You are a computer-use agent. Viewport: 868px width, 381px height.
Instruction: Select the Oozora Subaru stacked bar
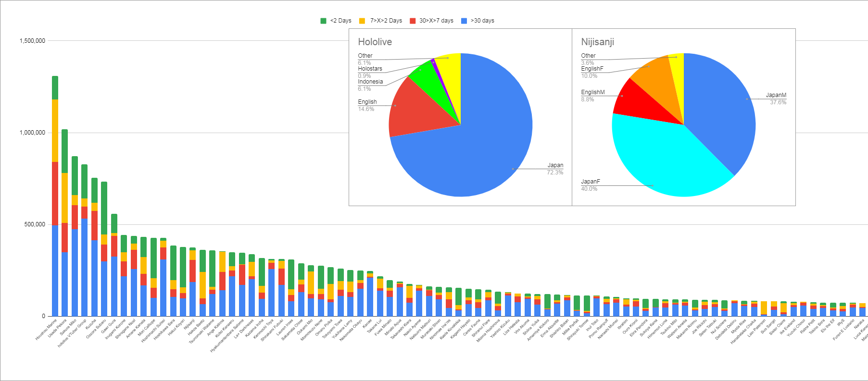(x=104, y=249)
